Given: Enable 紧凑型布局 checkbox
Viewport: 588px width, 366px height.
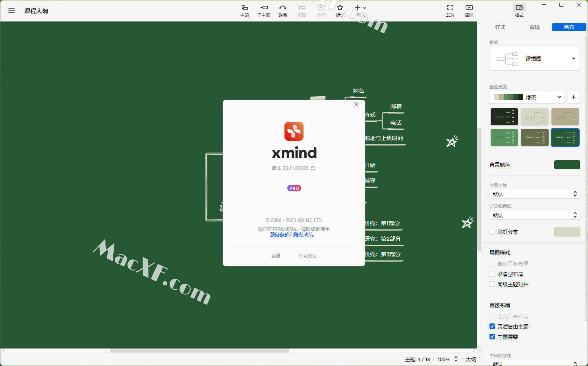Looking at the screenshot, I should pyautogui.click(x=492, y=274).
